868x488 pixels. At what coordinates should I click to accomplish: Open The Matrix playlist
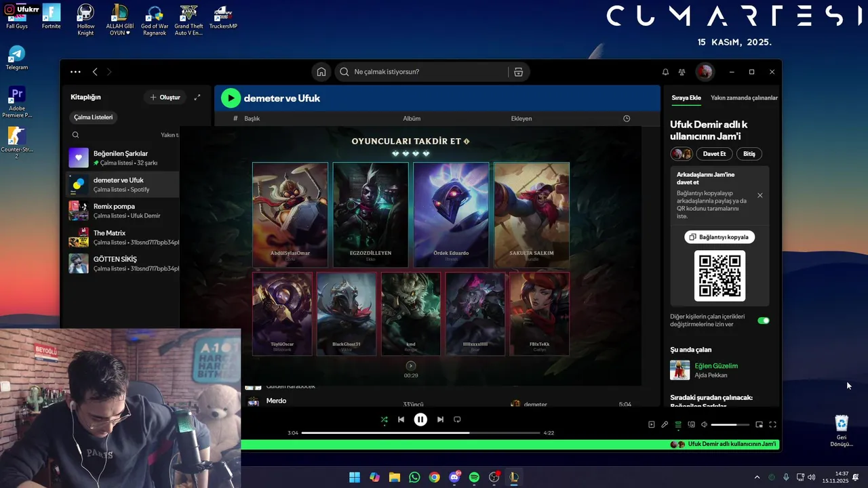pos(122,237)
